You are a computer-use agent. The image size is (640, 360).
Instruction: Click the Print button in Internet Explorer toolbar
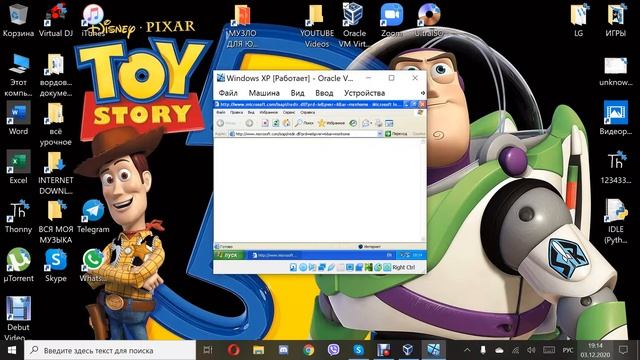pyautogui.click(x=379, y=123)
